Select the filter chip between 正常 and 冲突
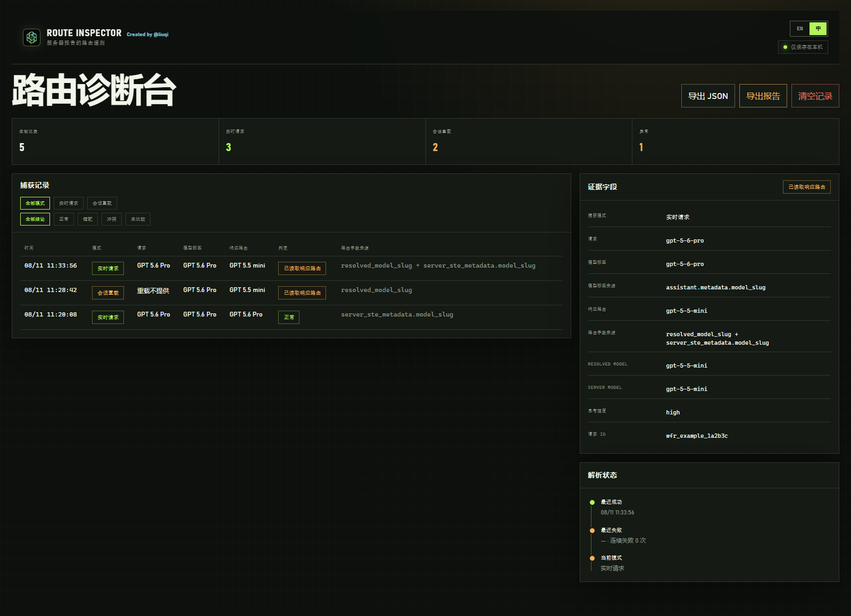851x616 pixels. pos(88,219)
